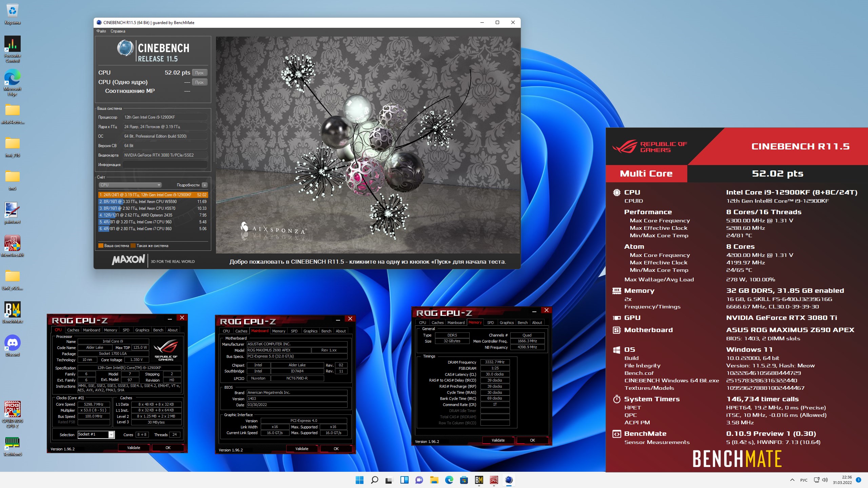The width and height of the screenshot is (868, 488).
Task: Open the CPU ranking dropdown in Cinebench
Action: (130, 185)
